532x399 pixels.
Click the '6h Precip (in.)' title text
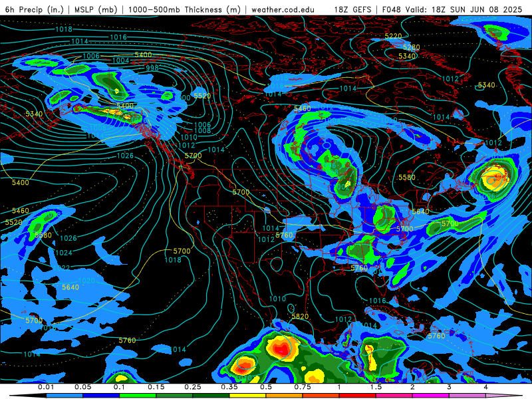point(35,9)
